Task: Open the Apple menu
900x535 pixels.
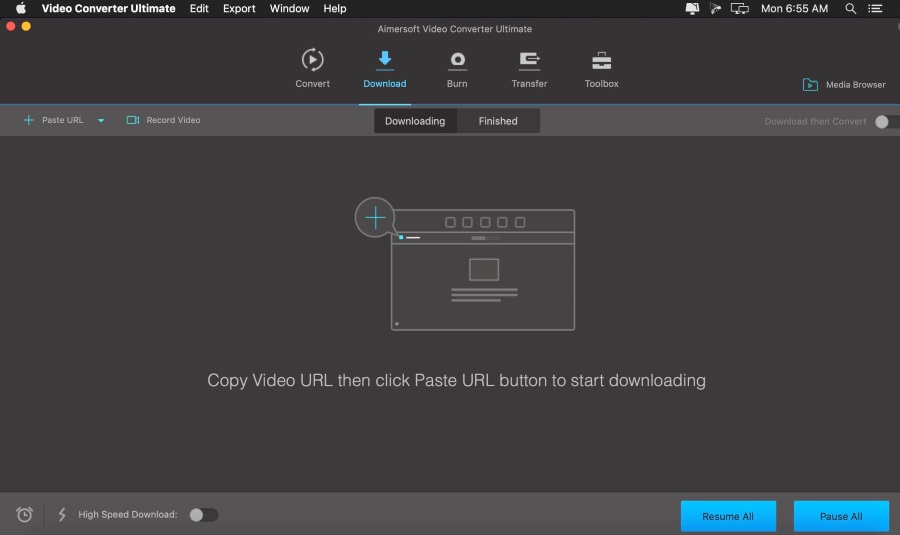Action: (21, 9)
